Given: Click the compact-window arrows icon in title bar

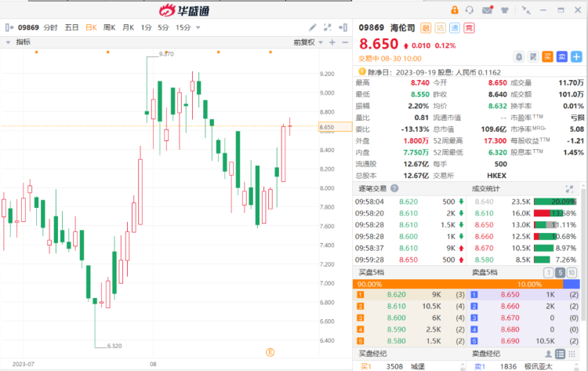Looking at the screenshot, I should click(x=526, y=10).
